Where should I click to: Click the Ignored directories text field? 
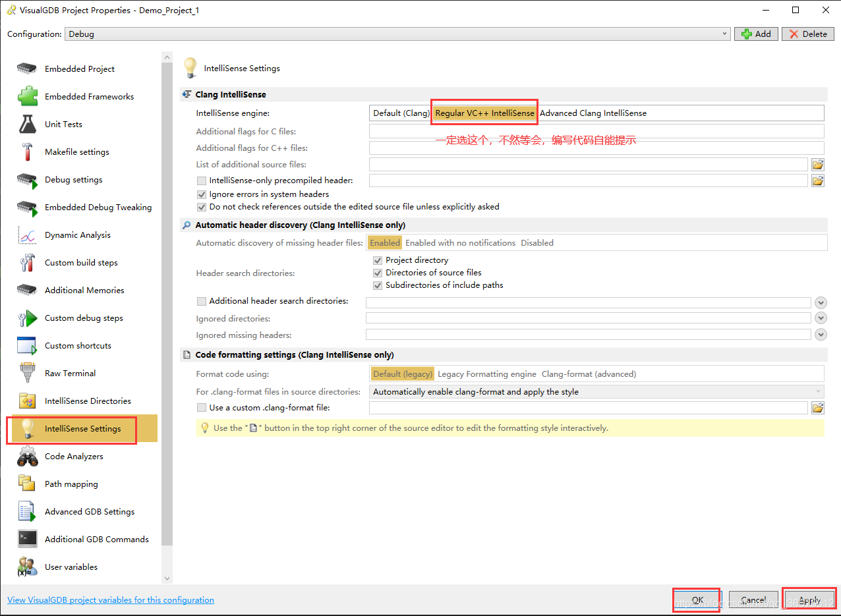[x=589, y=318]
